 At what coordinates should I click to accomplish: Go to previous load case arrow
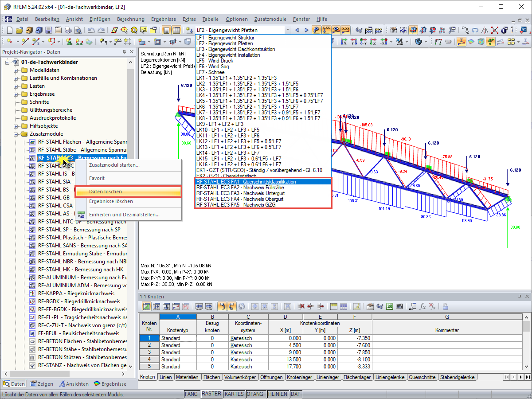[297, 30]
